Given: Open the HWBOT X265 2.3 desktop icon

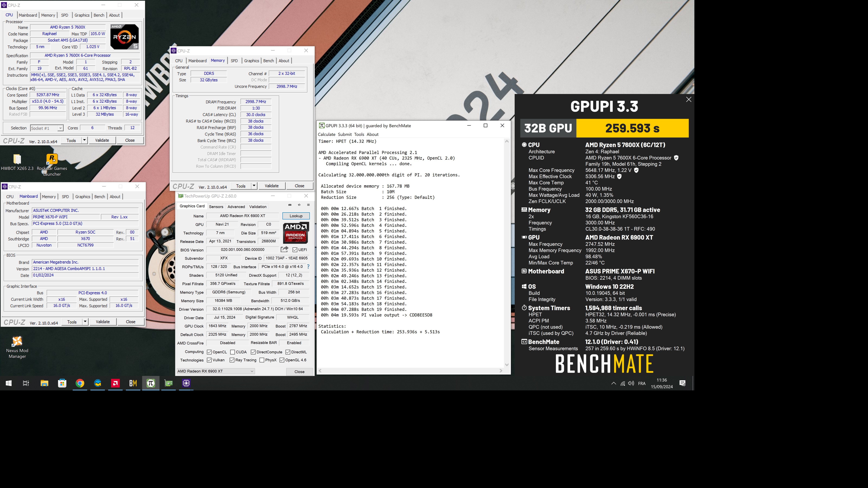Looking at the screenshot, I should tap(17, 162).
